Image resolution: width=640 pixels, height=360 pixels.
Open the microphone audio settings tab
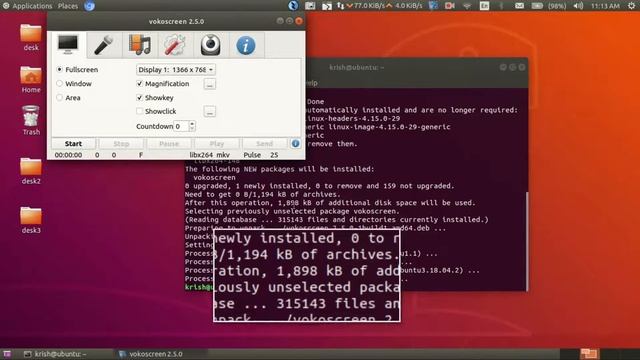(104, 44)
